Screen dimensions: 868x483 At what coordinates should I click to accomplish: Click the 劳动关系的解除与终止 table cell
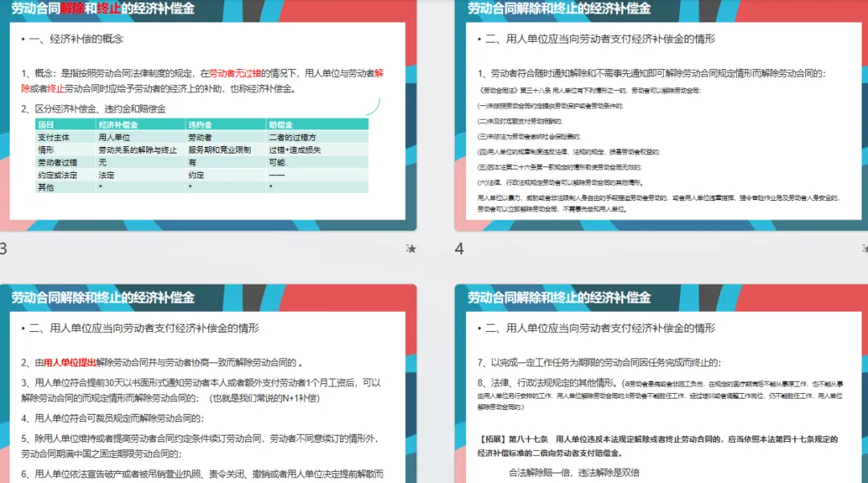pyautogui.click(x=141, y=150)
